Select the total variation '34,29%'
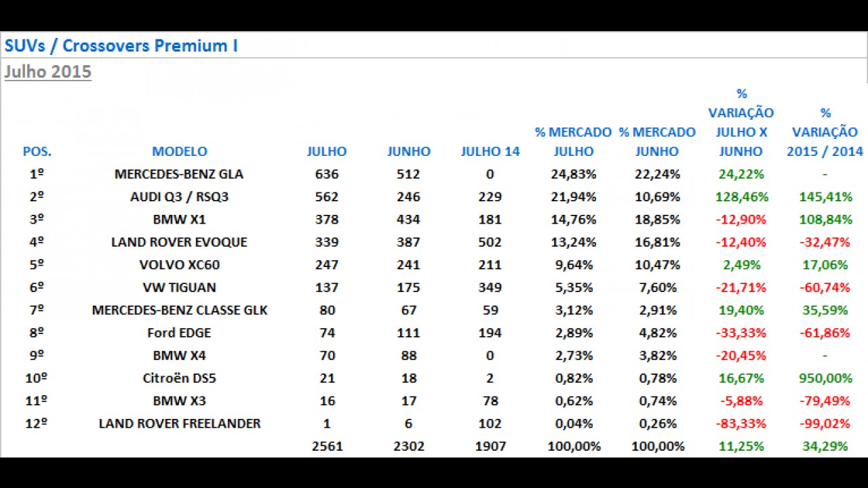Viewport: 868px width, 488px height. click(825, 447)
